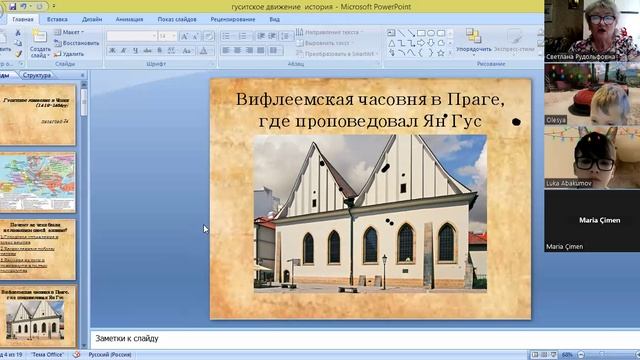Viewport: 640px width, 360px height.
Task: Toggle underline Ч formatting
Action: [136, 51]
